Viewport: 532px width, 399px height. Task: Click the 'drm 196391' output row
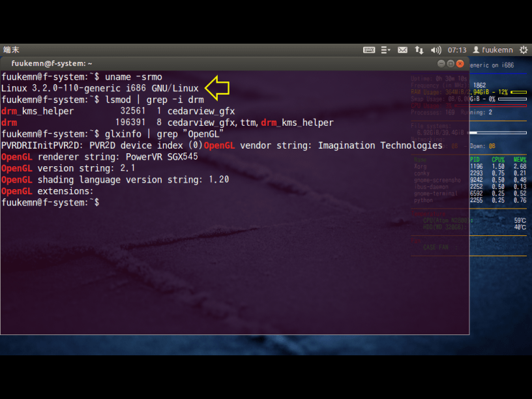pos(168,123)
